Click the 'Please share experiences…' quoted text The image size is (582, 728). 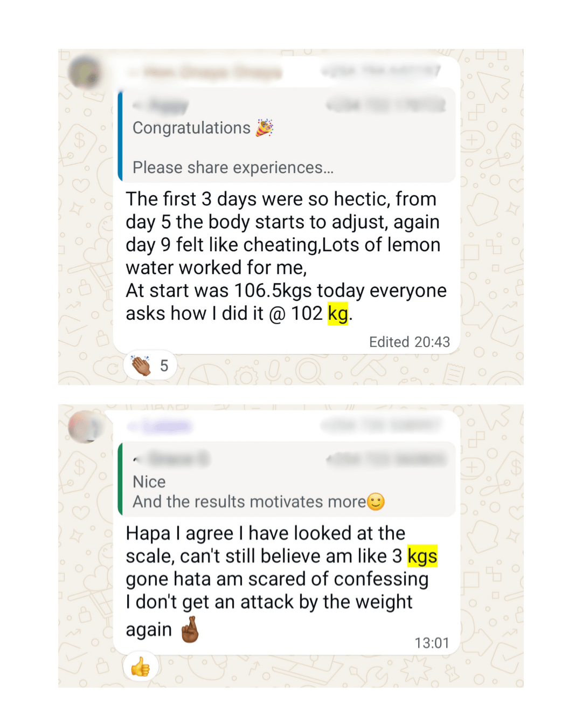click(233, 168)
